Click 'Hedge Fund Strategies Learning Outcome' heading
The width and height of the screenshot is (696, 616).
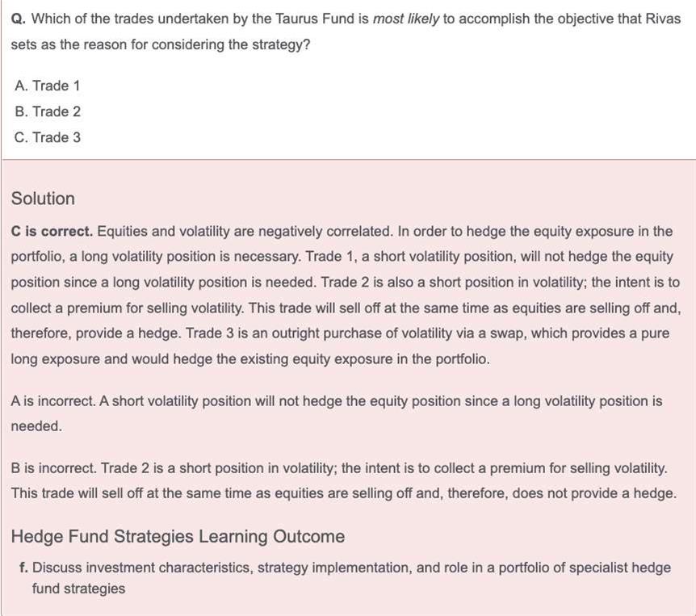click(178, 537)
